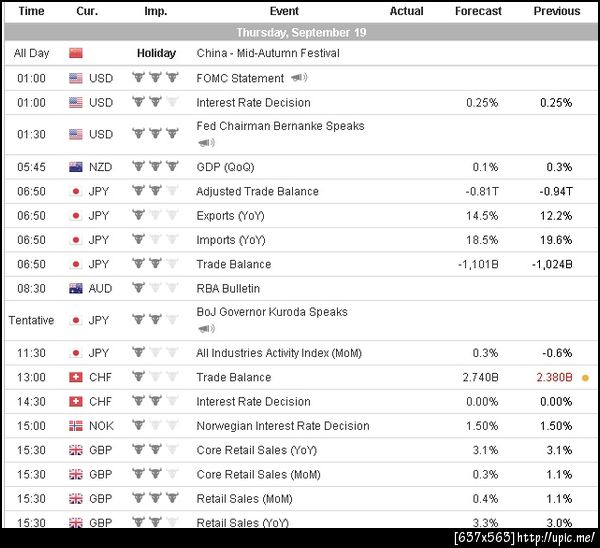The width and height of the screenshot is (600, 548).
Task: Click the speaker icon under Kuroda Speaks
Action: click(207, 329)
